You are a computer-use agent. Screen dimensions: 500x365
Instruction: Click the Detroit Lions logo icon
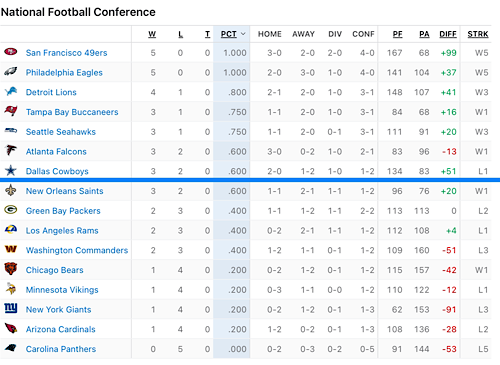[x=11, y=91]
